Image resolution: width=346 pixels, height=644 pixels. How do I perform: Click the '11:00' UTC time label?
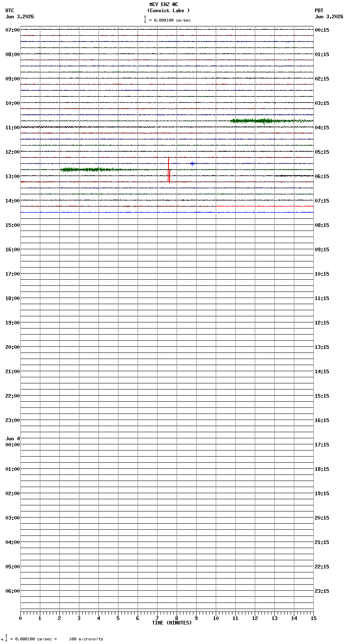(x=13, y=127)
